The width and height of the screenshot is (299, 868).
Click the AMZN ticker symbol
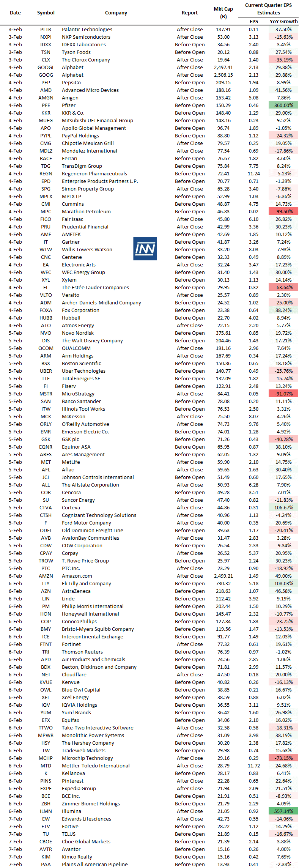pos(46,576)
